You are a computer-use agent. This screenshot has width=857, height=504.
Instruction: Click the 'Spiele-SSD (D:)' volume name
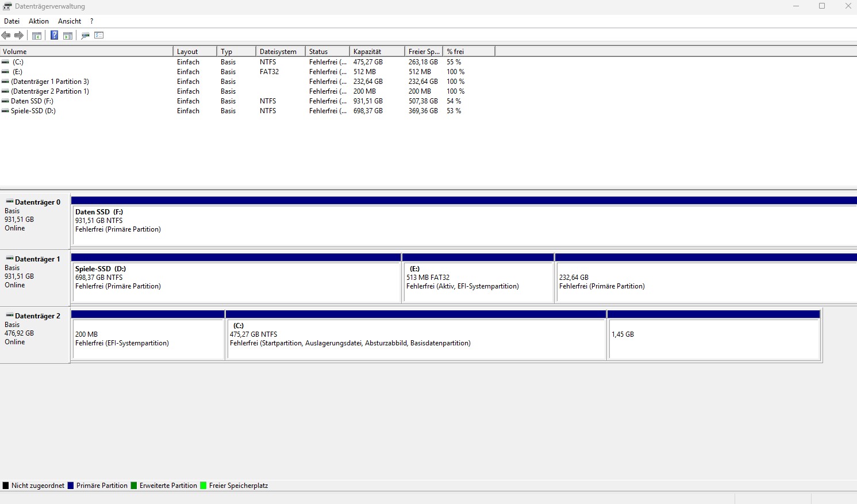[x=33, y=111]
